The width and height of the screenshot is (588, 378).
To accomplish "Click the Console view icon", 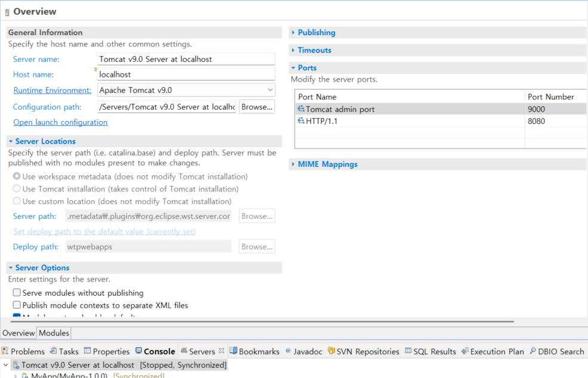I will tap(139, 351).
